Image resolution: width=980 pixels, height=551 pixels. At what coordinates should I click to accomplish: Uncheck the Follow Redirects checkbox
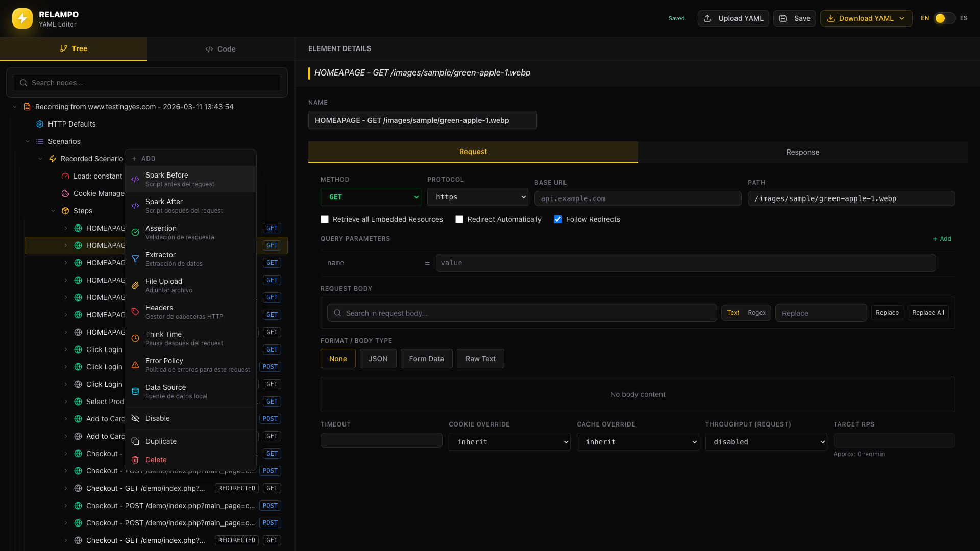[558, 219]
